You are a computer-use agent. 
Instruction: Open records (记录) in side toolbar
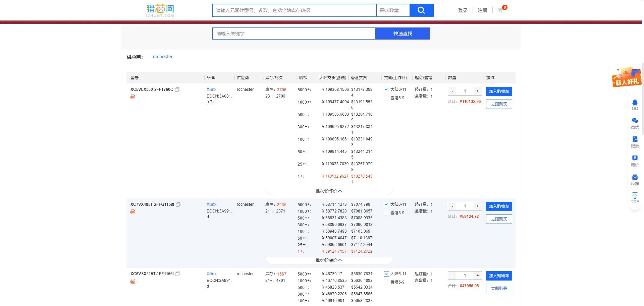(x=635, y=142)
